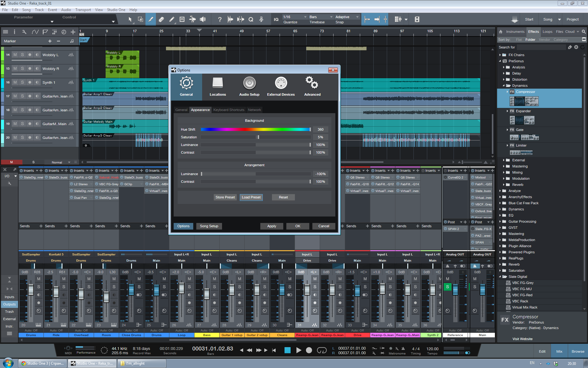Expand the Mastering effects folder
The image size is (588, 368).
[504, 166]
